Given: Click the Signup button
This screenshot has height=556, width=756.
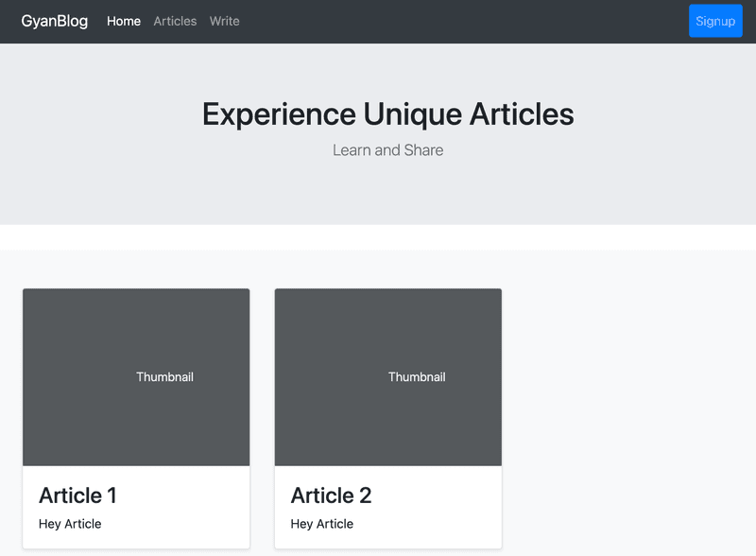Looking at the screenshot, I should pyautogui.click(x=715, y=21).
